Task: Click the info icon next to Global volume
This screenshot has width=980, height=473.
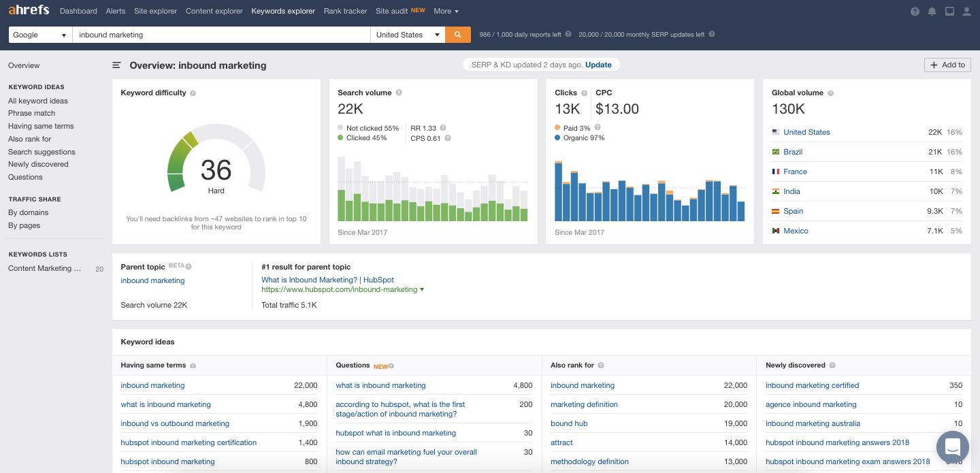Action: (x=830, y=93)
